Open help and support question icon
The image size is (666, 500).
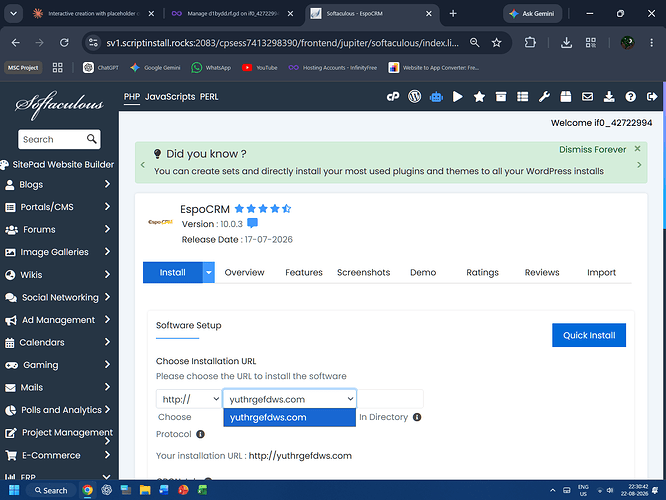[x=630, y=97]
